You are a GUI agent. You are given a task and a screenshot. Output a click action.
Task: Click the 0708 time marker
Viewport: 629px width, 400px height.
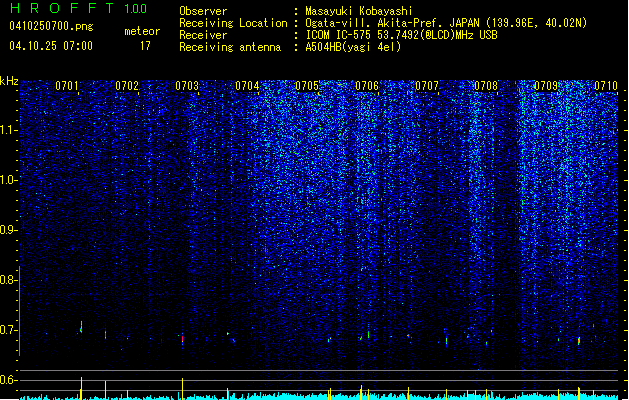[x=486, y=85]
